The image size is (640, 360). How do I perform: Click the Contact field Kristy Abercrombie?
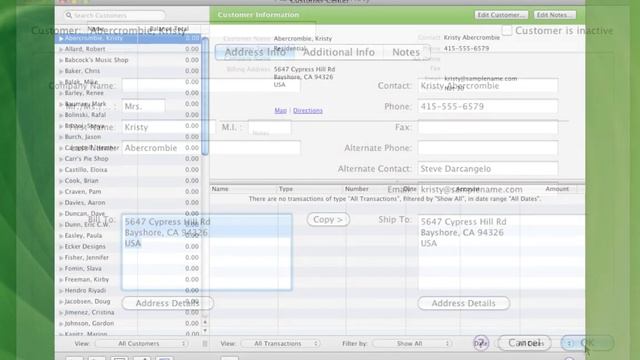tap(488, 86)
